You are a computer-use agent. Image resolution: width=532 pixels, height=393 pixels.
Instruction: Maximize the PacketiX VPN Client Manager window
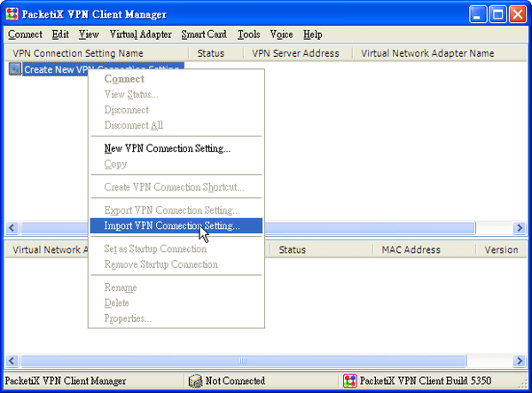[x=497, y=14]
